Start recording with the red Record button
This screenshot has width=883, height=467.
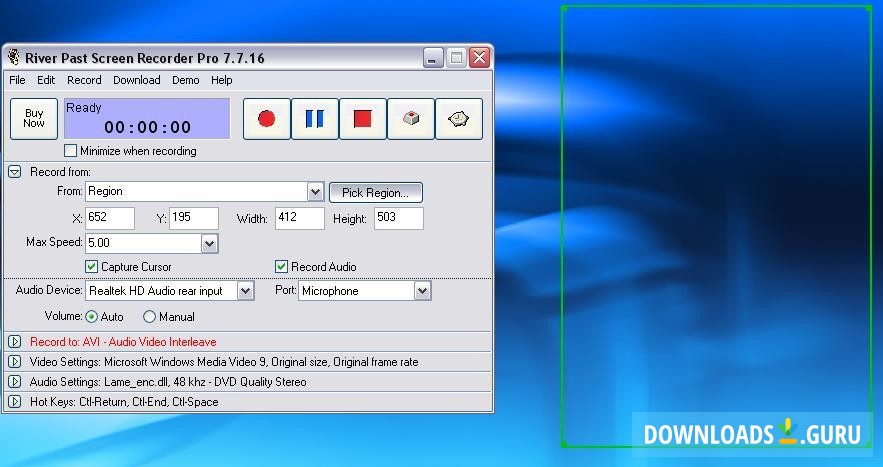[266, 119]
